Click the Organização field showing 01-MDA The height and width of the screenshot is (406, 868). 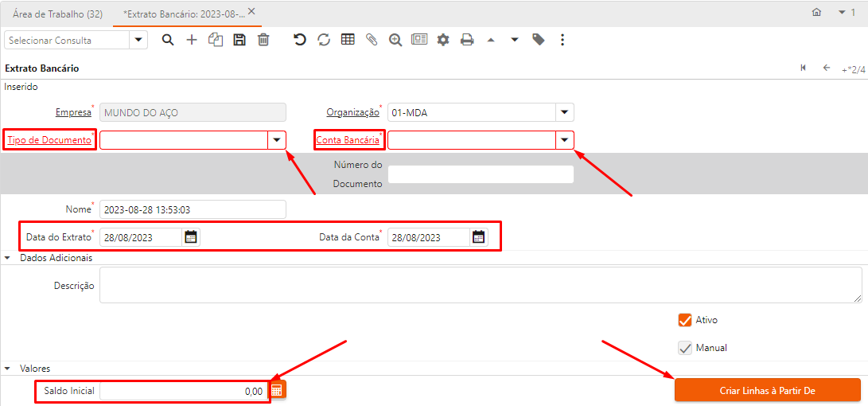coord(472,112)
